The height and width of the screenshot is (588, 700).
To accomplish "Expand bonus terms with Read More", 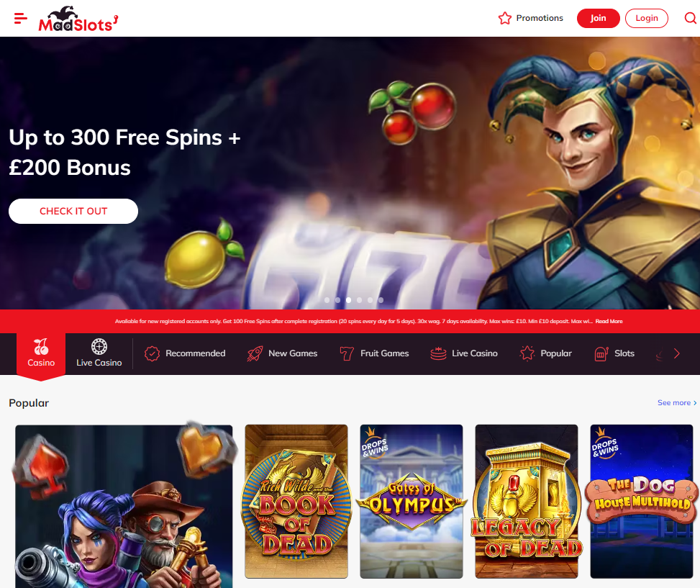I will [609, 322].
